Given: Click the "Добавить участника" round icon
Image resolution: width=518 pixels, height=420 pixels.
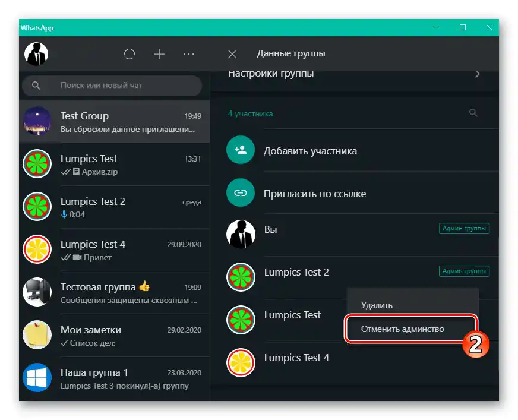Looking at the screenshot, I should point(241,150).
